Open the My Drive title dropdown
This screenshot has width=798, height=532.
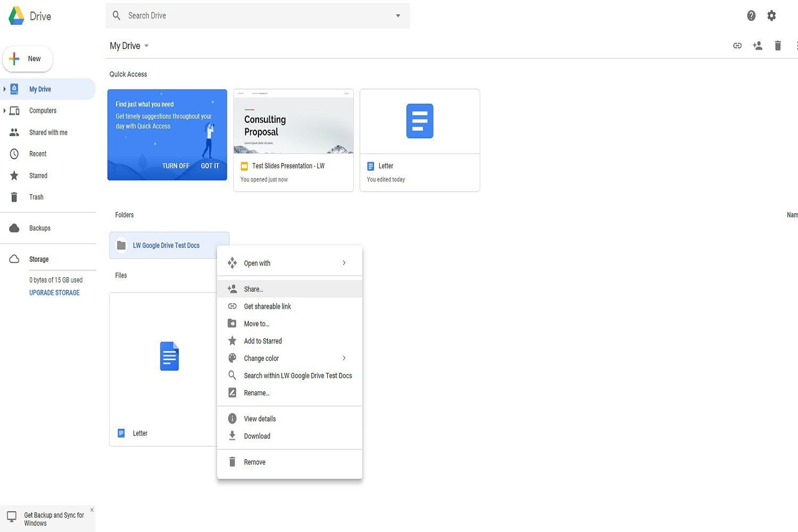[x=146, y=46]
